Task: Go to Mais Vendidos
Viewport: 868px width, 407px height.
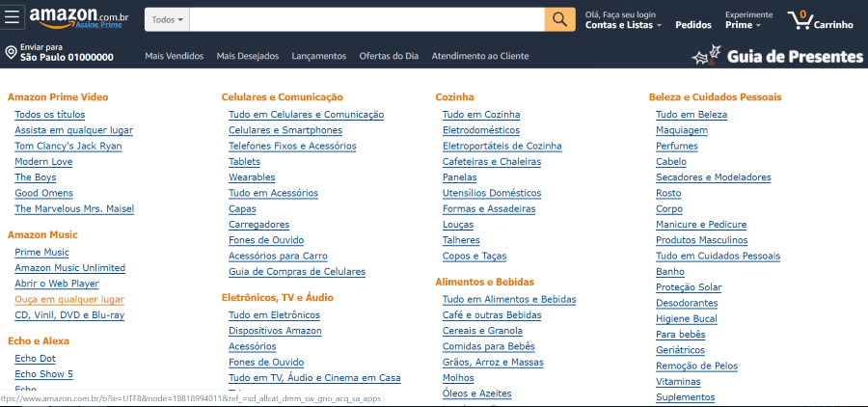Action: coord(175,56)
